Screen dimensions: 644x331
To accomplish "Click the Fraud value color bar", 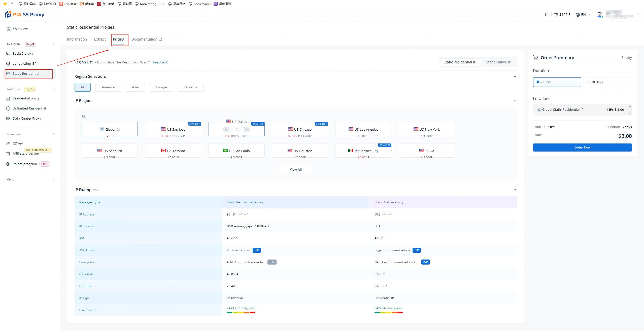I will coord(241,313).
